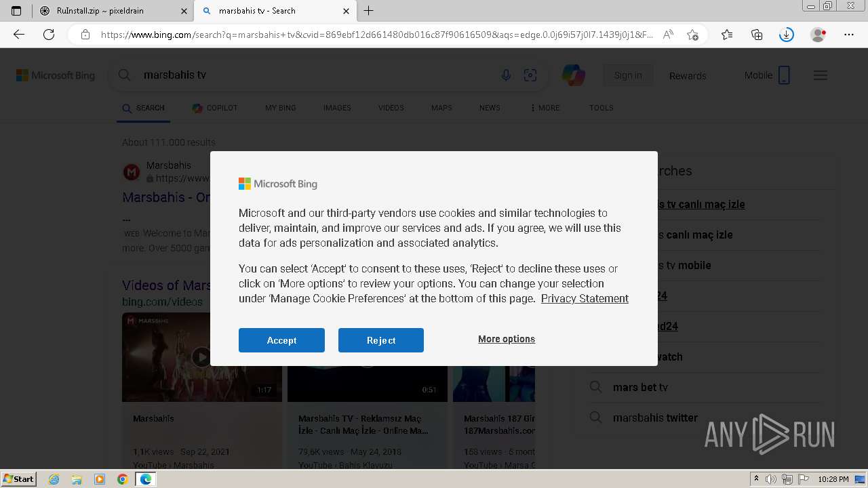The width and height of the screenshot is (868, 488).
Task: Refresh the current page
Action: coord(49,35)
